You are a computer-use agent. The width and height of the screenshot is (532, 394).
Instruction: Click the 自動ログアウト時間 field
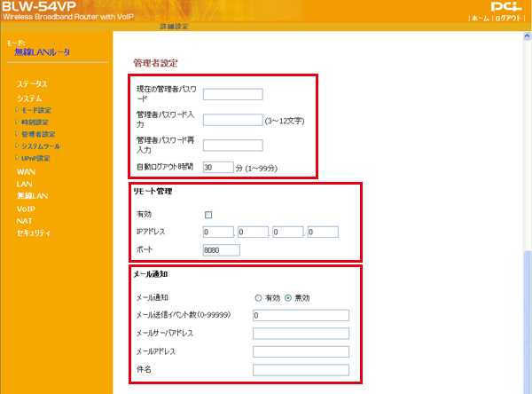click(218, 167)
